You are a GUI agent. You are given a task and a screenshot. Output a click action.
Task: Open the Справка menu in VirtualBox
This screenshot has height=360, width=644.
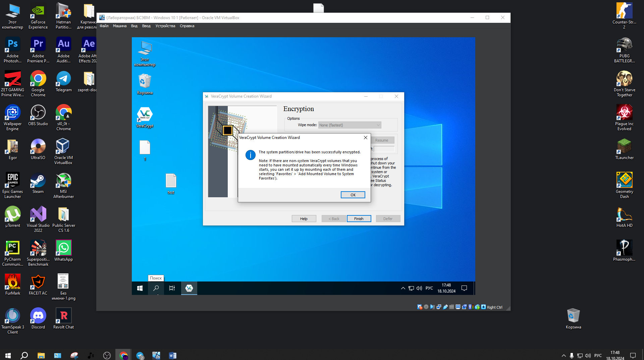coord(187,26)
